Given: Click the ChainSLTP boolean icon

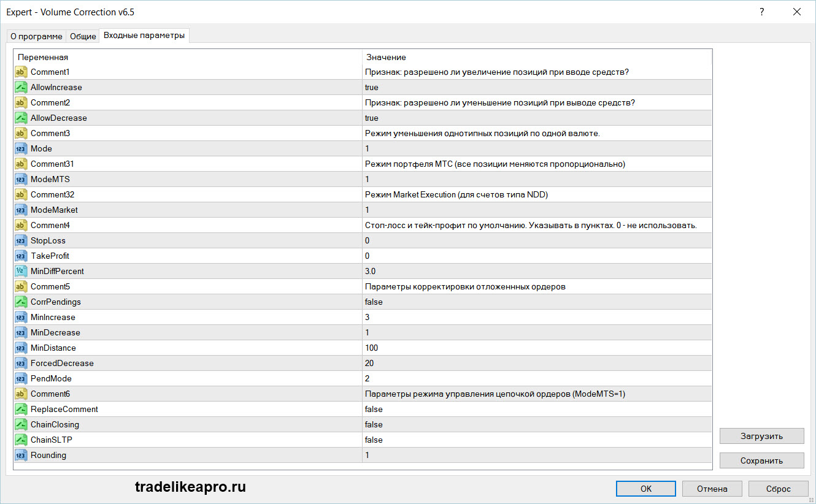Looking at the screenshot, I should pyautogui.click(x=21, y=440).
